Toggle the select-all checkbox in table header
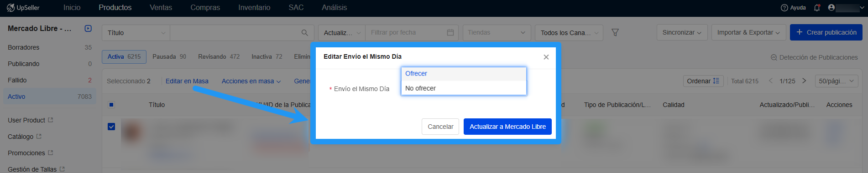This screenshot has width=868, height=173. (111, 105)
